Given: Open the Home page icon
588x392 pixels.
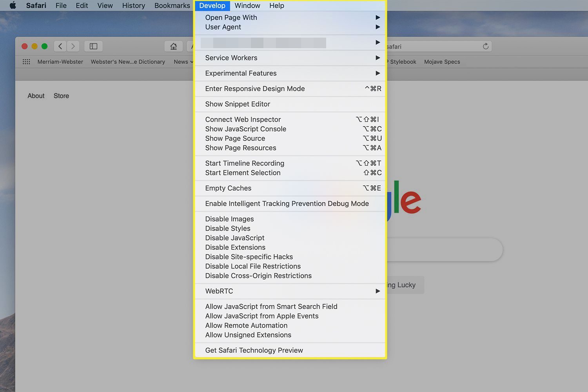Looking at the screenshot, I should pos(174,46).
